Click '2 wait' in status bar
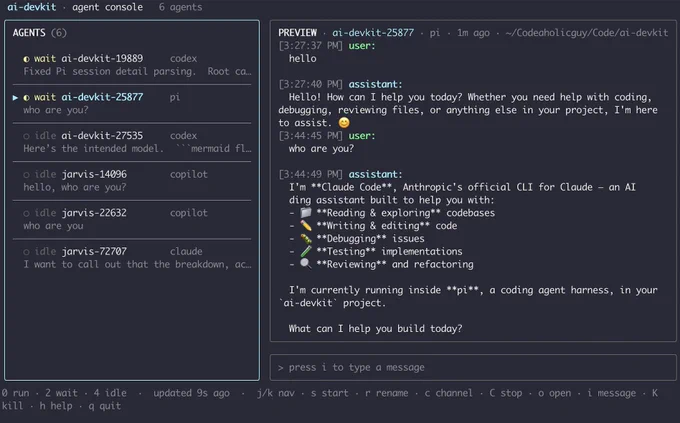The width and height of the screenshot is (680, 423). (x=61, y=393)
